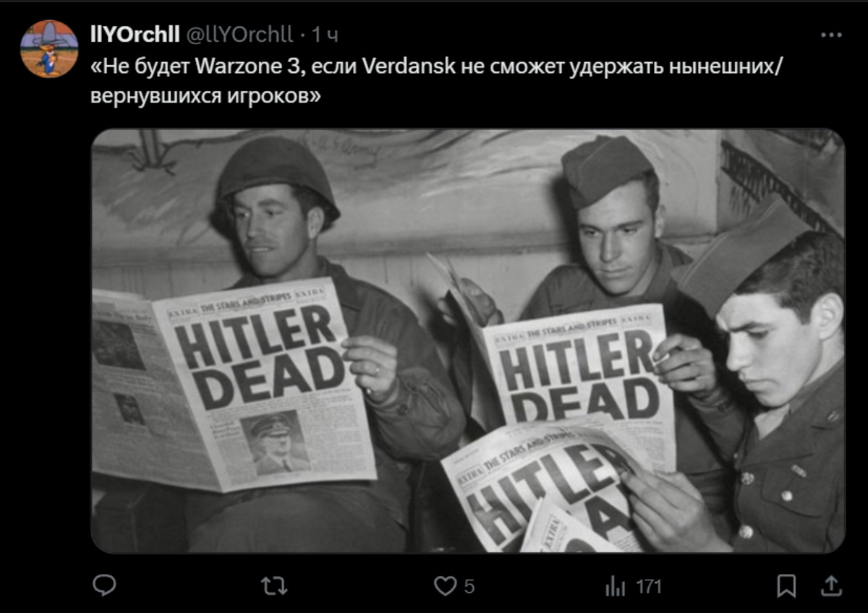Open the three-dot more options menu
Screen dimensions: 868x613
coord(832,34)
